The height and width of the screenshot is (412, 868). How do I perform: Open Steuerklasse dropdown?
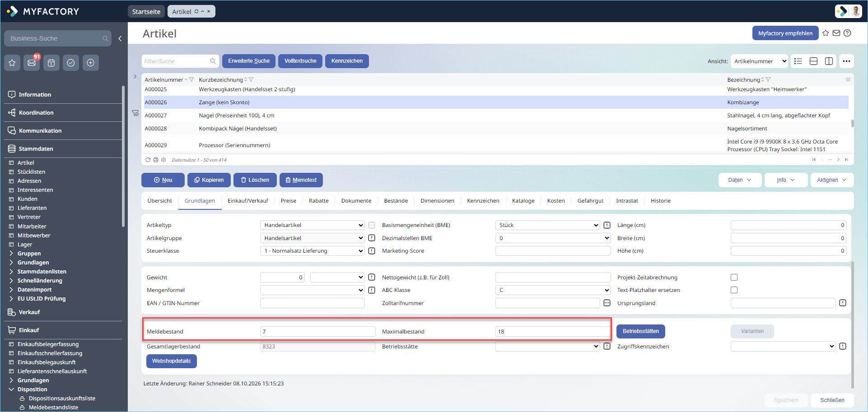tap(312, 251)
